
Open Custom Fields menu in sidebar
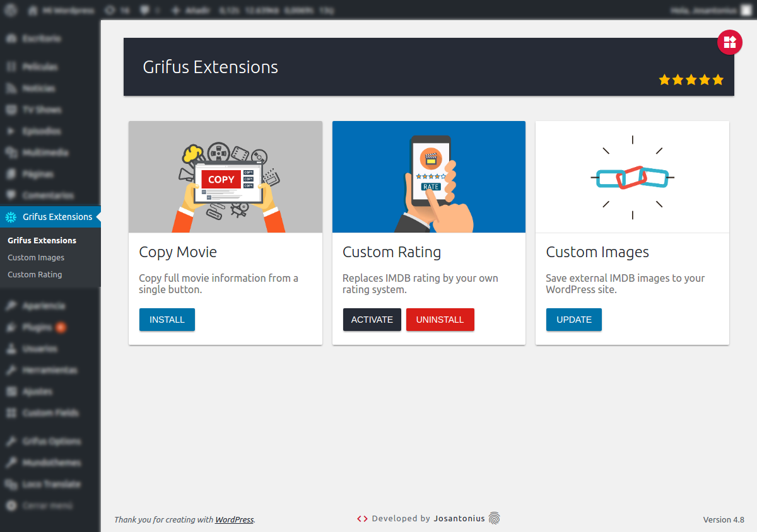click(50, 413)
